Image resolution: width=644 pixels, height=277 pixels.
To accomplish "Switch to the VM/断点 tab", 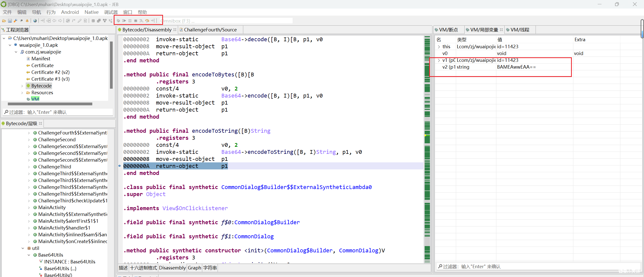I will tap(448, 30).
